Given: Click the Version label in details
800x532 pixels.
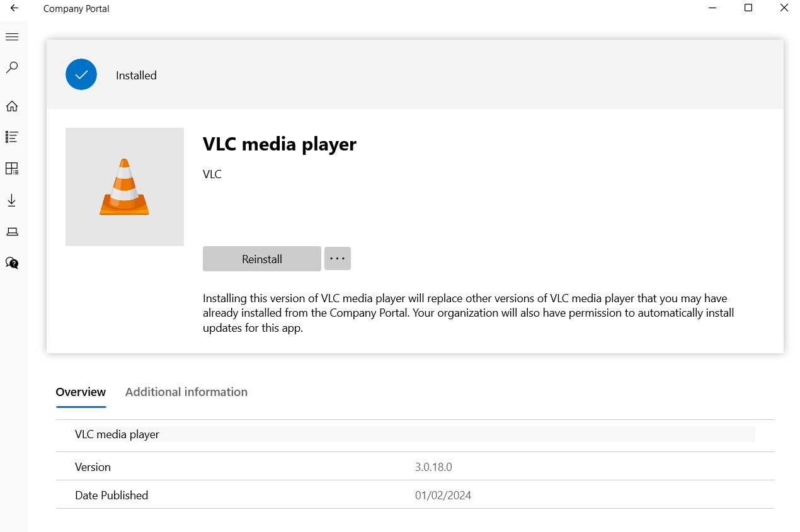Looking at the screenshot, I should [93, 467].
